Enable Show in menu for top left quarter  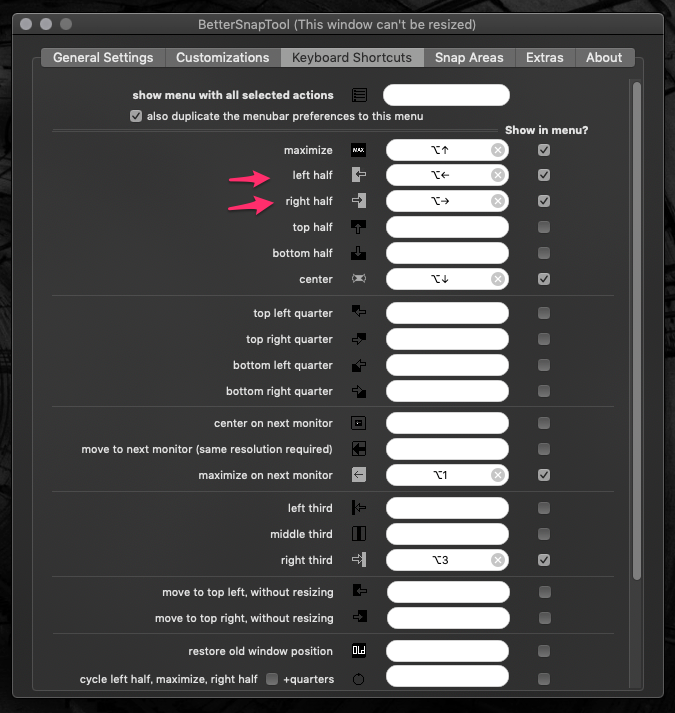pyautogui.click(x=544, y=313)
